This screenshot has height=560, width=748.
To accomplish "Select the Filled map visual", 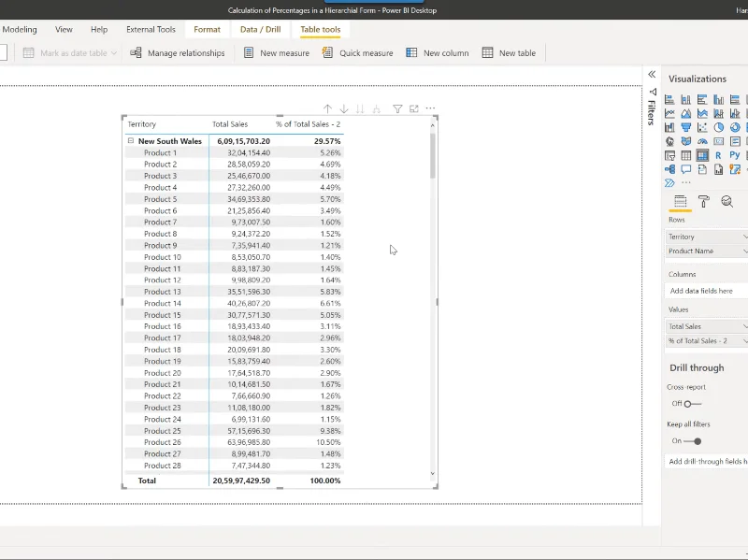I will pos(686,141).
